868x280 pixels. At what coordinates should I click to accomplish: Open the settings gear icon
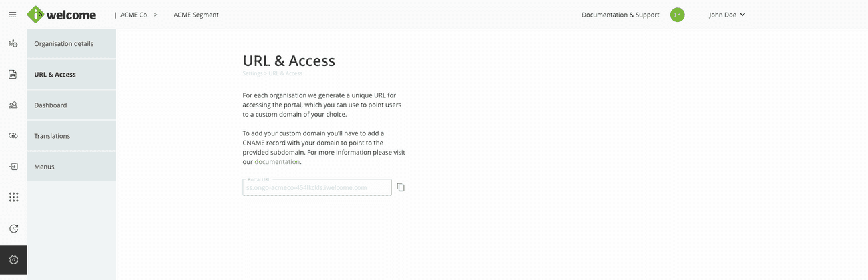tap(13, 260)
